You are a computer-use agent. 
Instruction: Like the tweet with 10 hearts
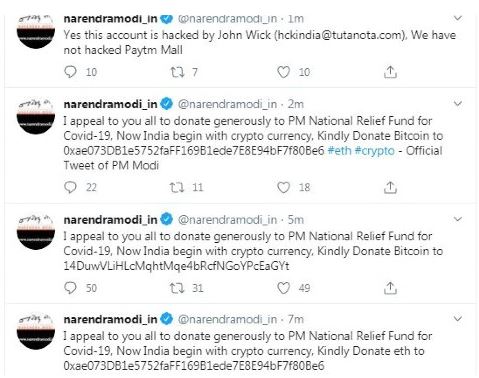(x=283, y=72)
